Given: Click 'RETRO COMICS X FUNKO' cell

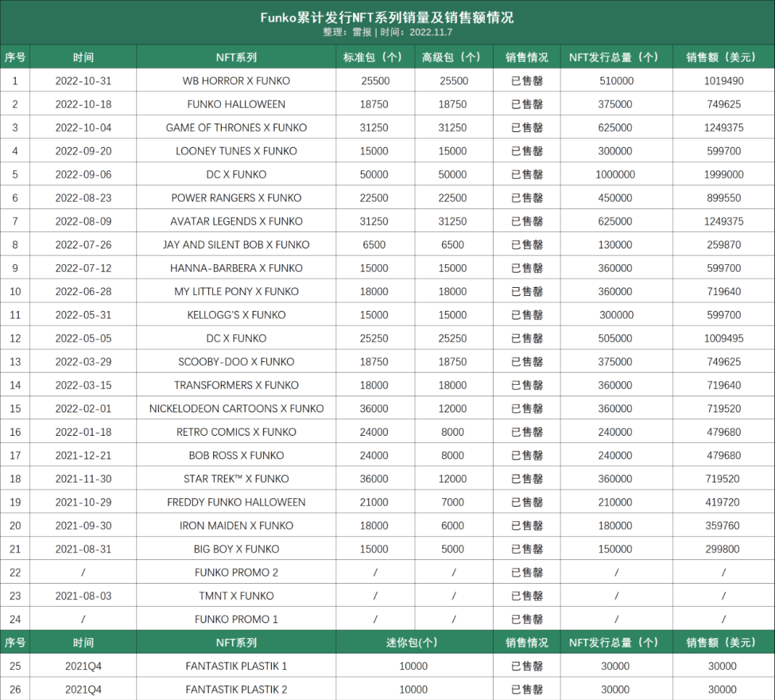Looking at the screenshot, I should coord(236,432).
